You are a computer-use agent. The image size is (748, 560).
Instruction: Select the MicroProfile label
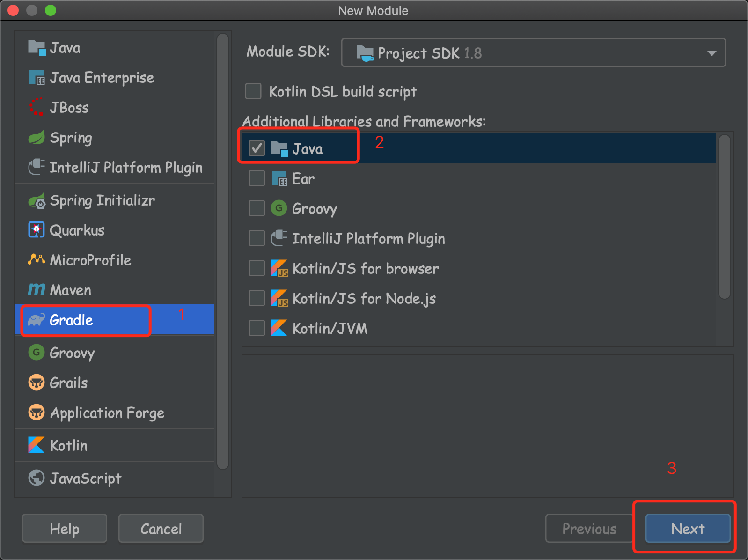tap(91, 260)
